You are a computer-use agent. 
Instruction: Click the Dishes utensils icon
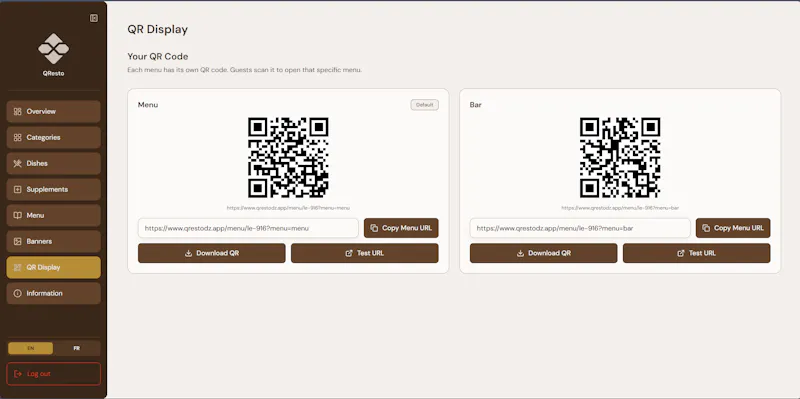coord(17,163)
